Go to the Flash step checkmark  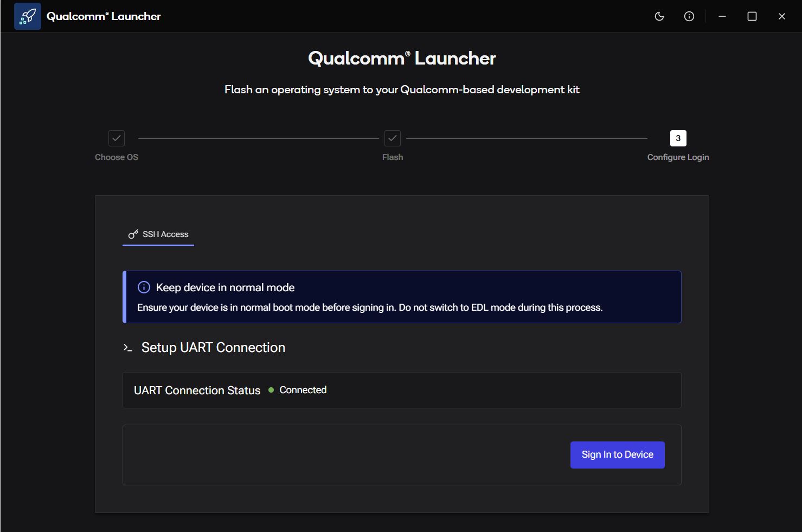393,138
